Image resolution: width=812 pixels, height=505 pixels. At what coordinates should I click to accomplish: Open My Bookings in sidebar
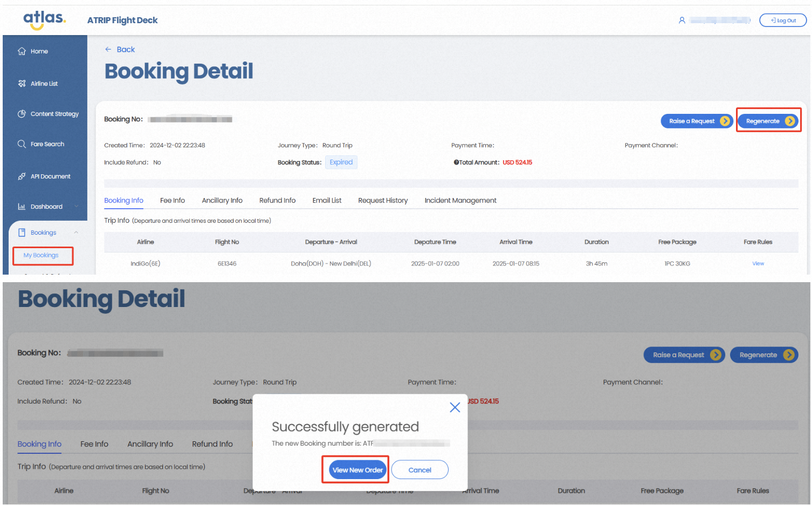(41, 255)
